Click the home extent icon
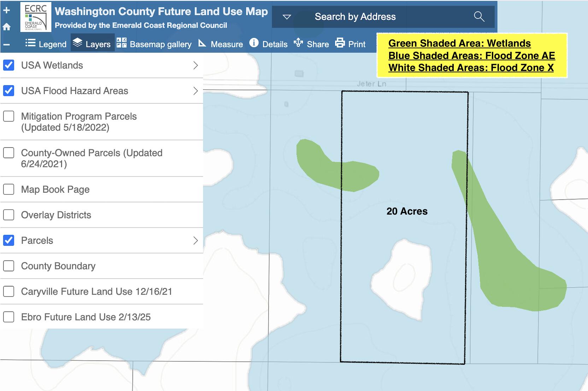Viewport: 588px width, 391px height. pos(6,27)
